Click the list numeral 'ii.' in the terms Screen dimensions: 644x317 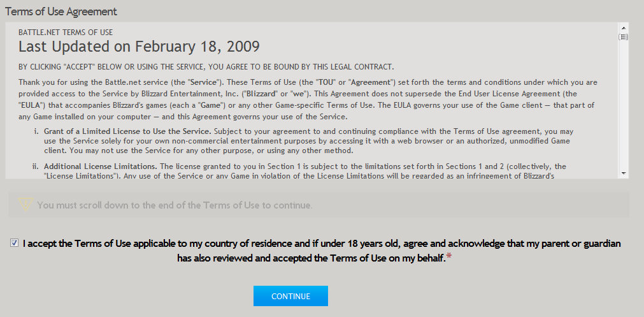click(x=36, y=166)
